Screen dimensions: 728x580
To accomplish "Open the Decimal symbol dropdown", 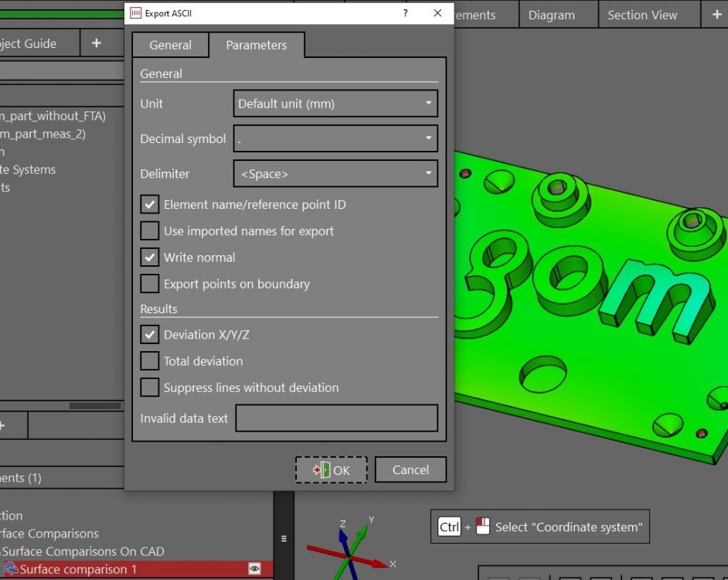I will (x=335, y=139).
